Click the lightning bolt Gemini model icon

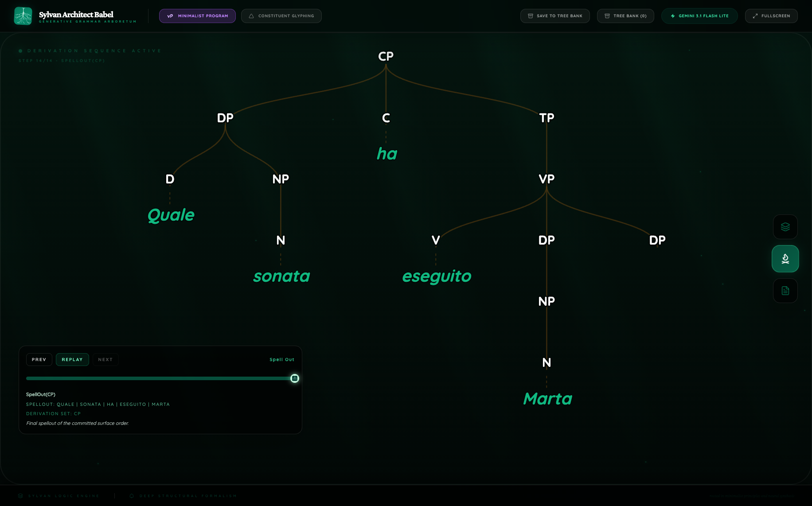pyautogui.click(x=673, y=16)
